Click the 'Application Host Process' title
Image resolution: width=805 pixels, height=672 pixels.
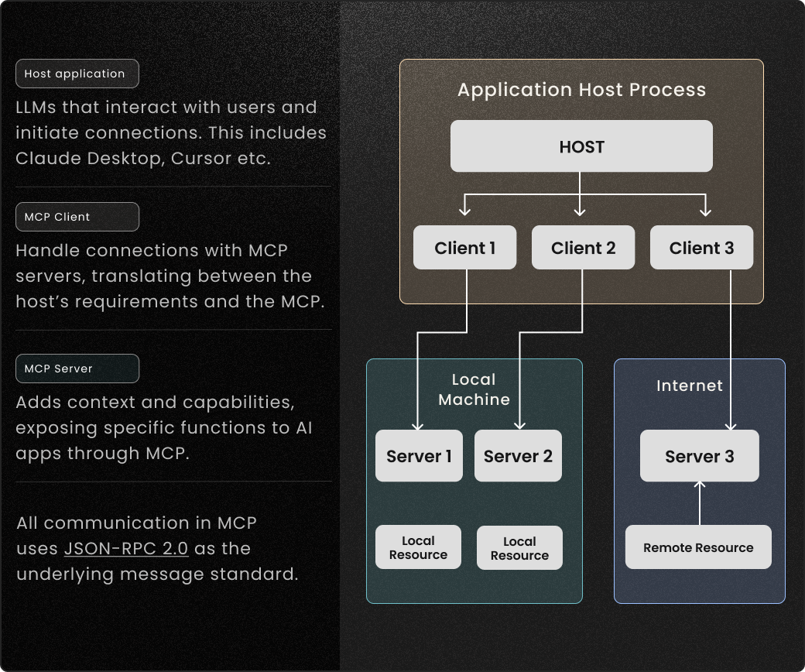581,90
